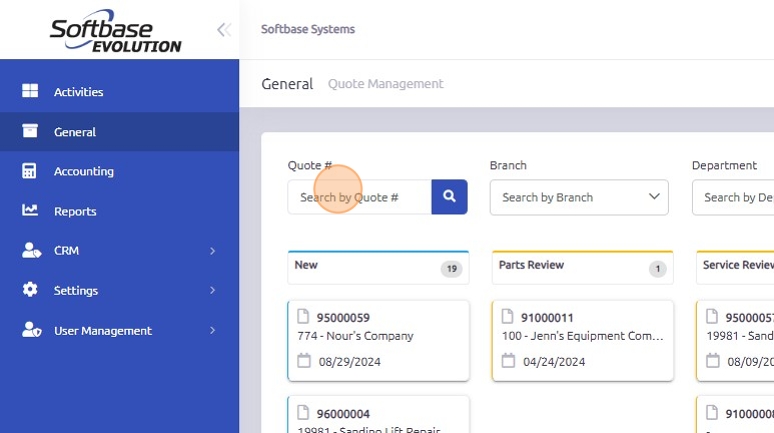Focus the Search by Quote # field
The width and height of the screenshot is (774, 433).
click(359, 197)
